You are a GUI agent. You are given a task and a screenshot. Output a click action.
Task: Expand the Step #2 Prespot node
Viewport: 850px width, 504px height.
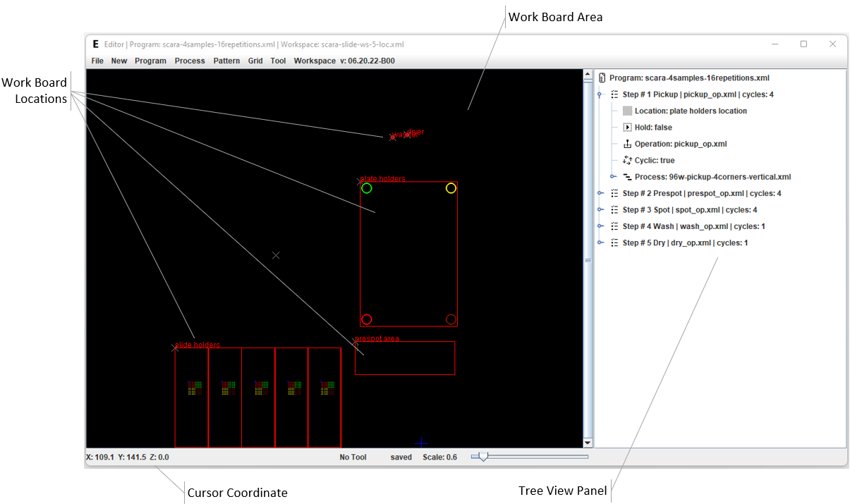600,193
